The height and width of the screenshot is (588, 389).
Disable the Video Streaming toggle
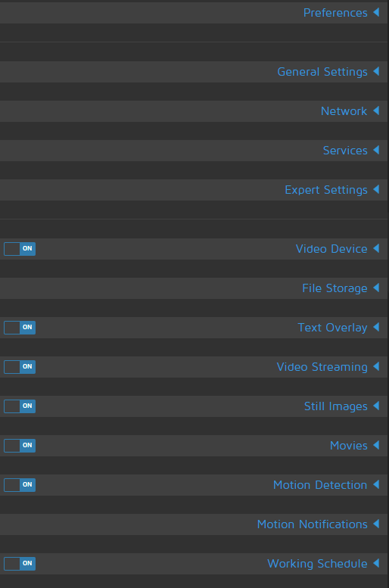pos(20,367)
